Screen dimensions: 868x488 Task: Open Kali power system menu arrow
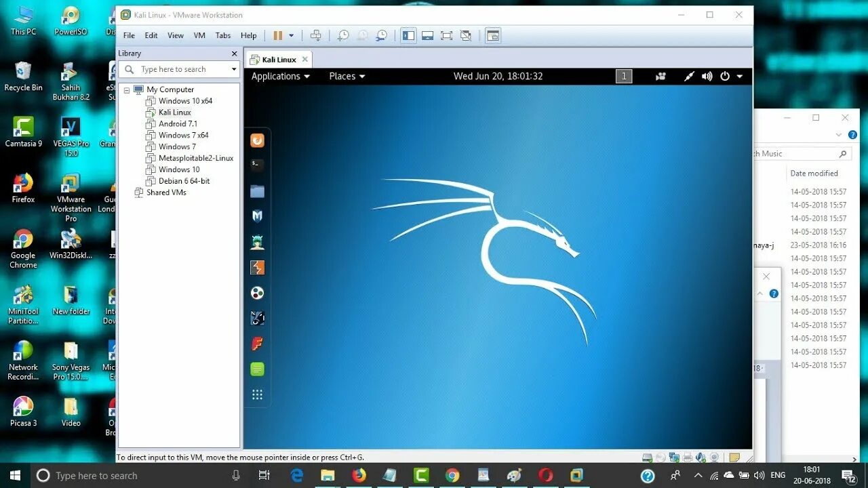tap(740, 77)
